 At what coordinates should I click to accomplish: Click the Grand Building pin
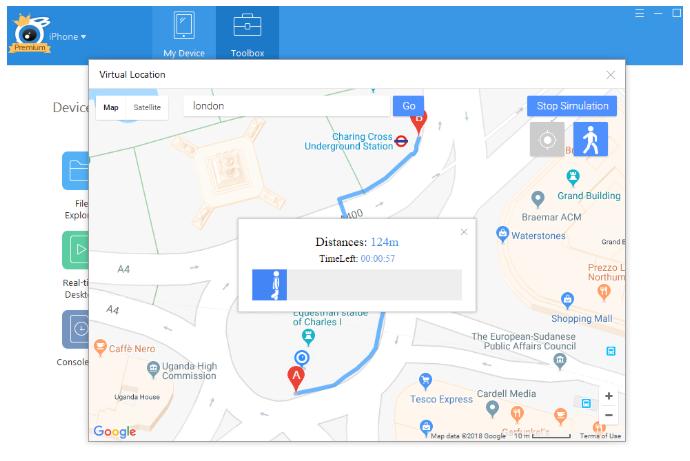[573, 177]
